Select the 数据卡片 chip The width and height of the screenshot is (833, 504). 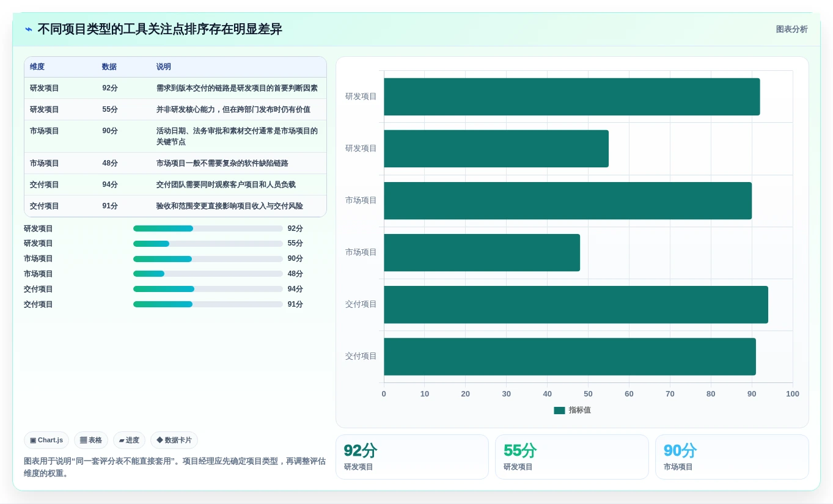pos(174,440)
